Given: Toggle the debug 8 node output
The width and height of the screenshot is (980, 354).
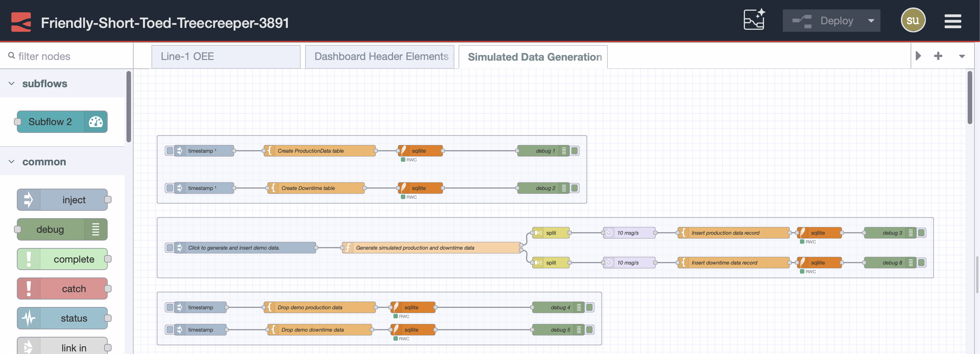Looking at the screenshot, I should click(921, 262).
